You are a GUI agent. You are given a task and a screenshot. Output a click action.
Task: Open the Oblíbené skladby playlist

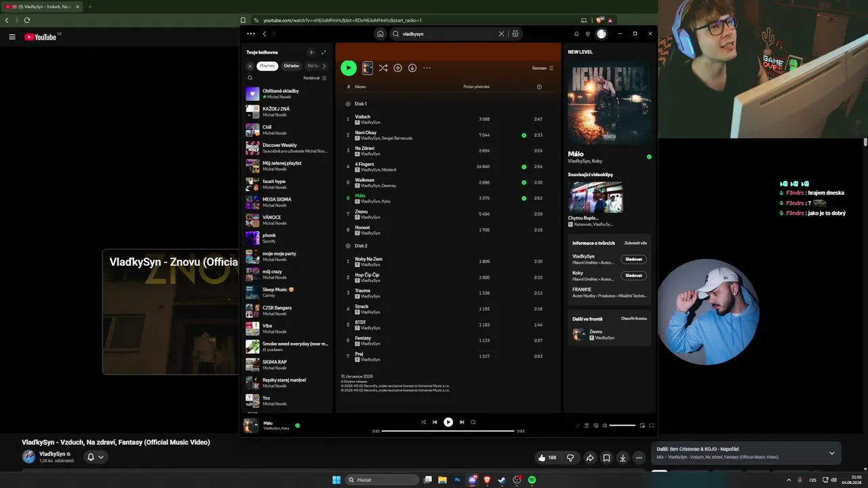tap(288, 94)
